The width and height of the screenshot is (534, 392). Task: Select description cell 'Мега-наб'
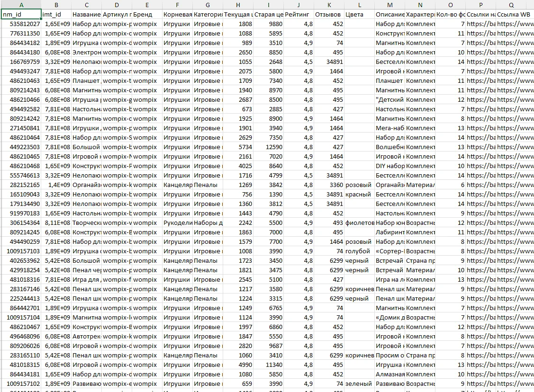point(389,128)
